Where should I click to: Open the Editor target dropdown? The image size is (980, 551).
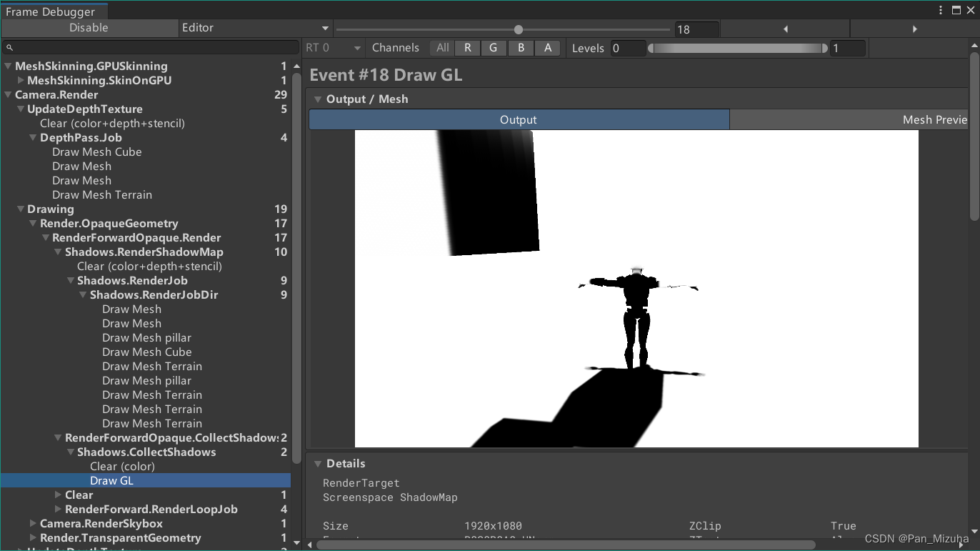point(256,27)
